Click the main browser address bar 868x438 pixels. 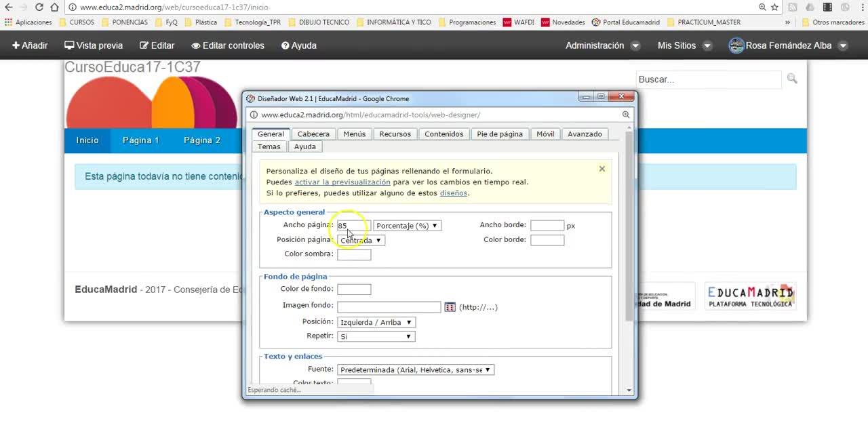tap(414, 7)
